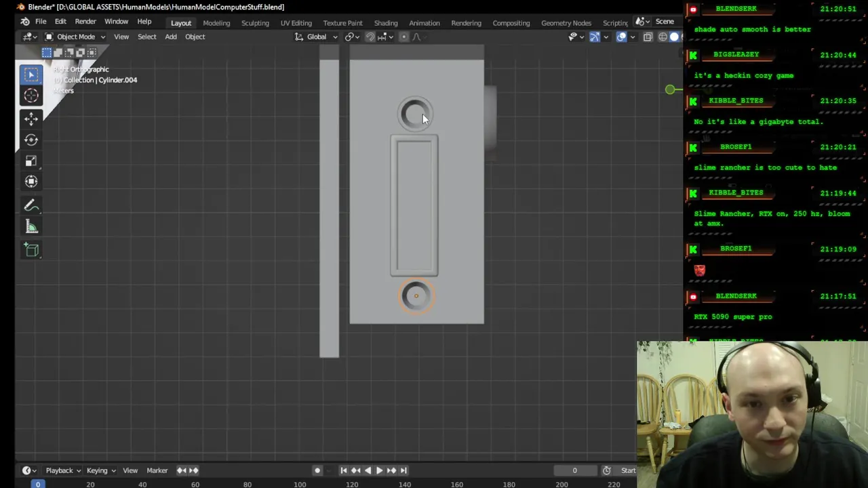Open the snapping options dropdown

(x=387, y=37)
